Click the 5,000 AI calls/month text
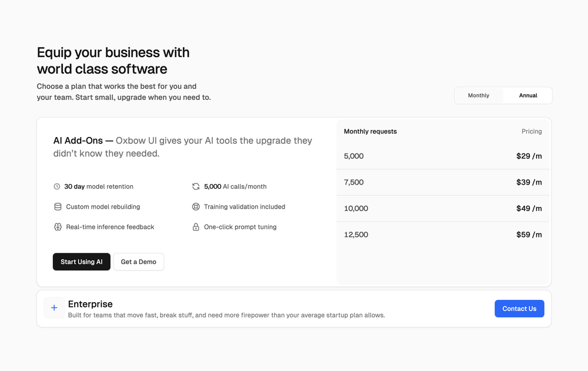 point(235,186)
